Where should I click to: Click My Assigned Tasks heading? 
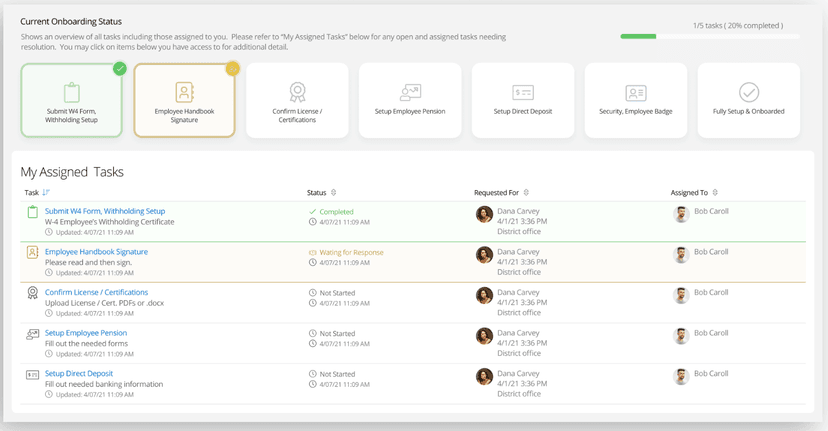tap(72, 172)
